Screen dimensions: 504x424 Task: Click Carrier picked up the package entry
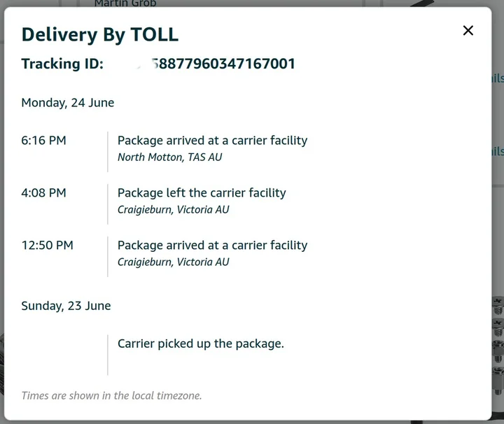201,344
